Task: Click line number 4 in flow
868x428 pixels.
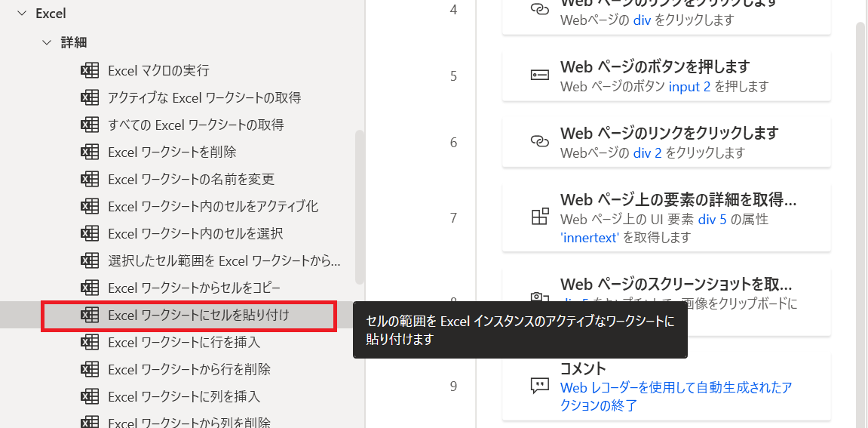Action: click(453, 10)
